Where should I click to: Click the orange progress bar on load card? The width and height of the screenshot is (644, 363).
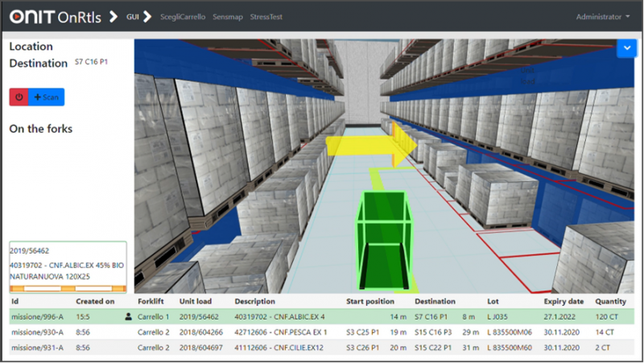click(x=68, y=287)
